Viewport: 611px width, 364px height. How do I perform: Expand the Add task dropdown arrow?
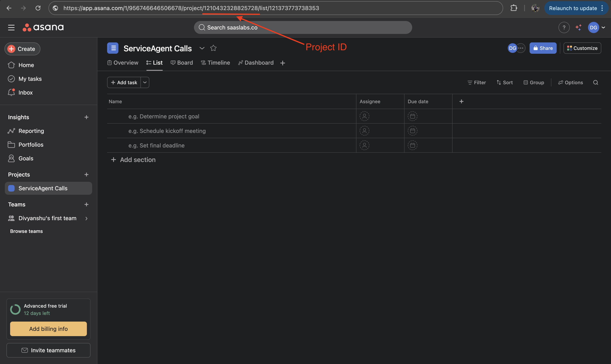click(145, 82)
